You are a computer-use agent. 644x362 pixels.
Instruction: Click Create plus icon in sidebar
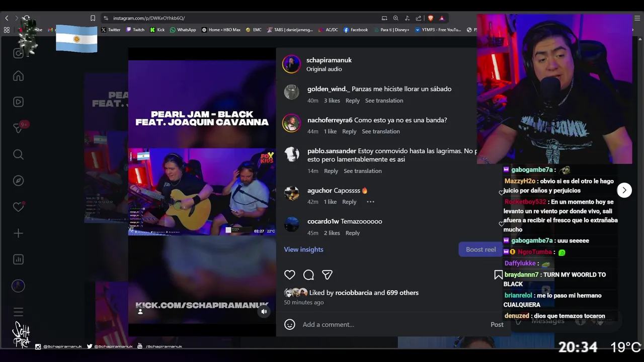click(18, 233)
